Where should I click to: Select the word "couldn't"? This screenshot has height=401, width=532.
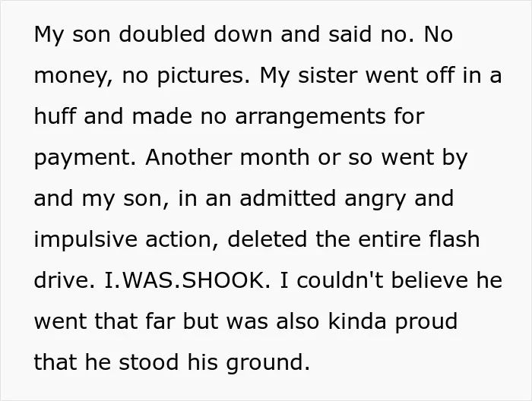(x=339, y=280)
